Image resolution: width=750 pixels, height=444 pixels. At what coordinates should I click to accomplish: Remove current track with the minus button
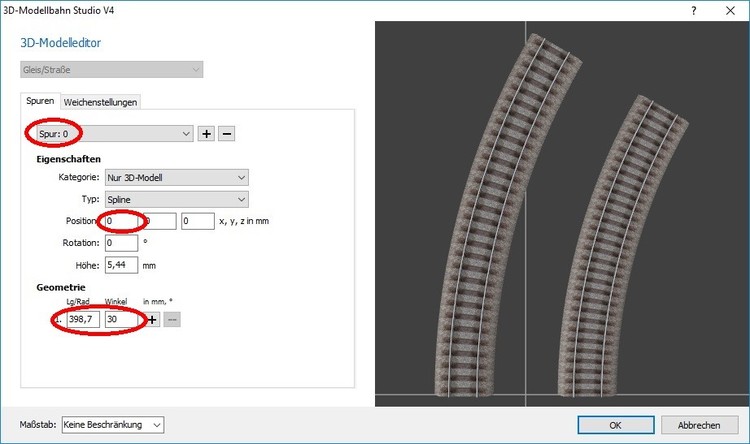click(227, 134)
